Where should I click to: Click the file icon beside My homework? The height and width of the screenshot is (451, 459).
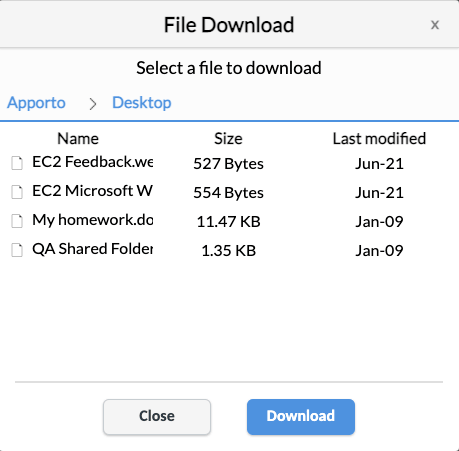point(17,221)
